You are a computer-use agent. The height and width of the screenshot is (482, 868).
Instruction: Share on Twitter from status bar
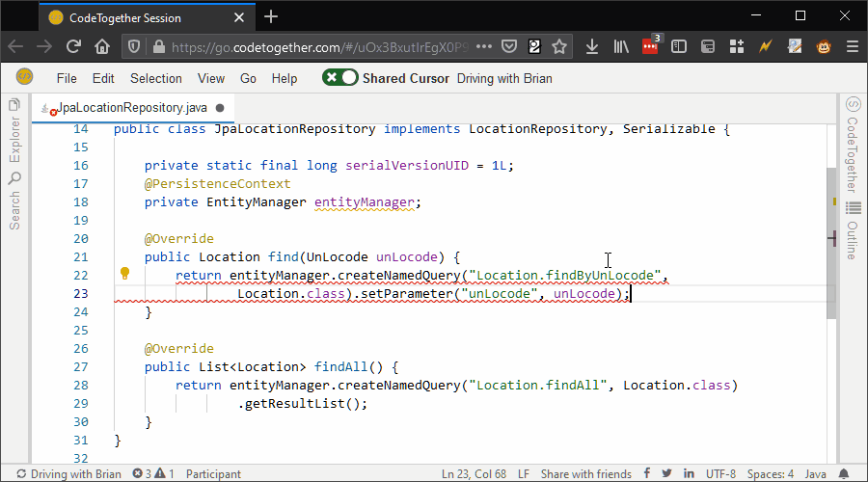pos(665,473)
